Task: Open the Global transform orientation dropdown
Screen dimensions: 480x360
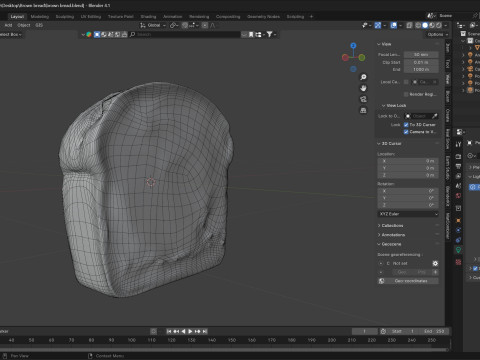Action: pos(153,25)
